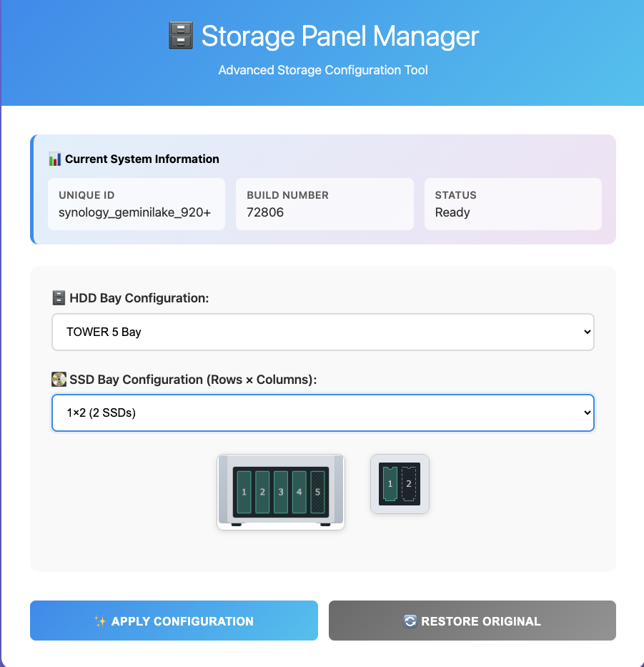Click the chevron arrow of the TOWER 5 Bay dropdown
This screenshot has height=667, width=644.
pyautogui.click(x=588, y=332)
